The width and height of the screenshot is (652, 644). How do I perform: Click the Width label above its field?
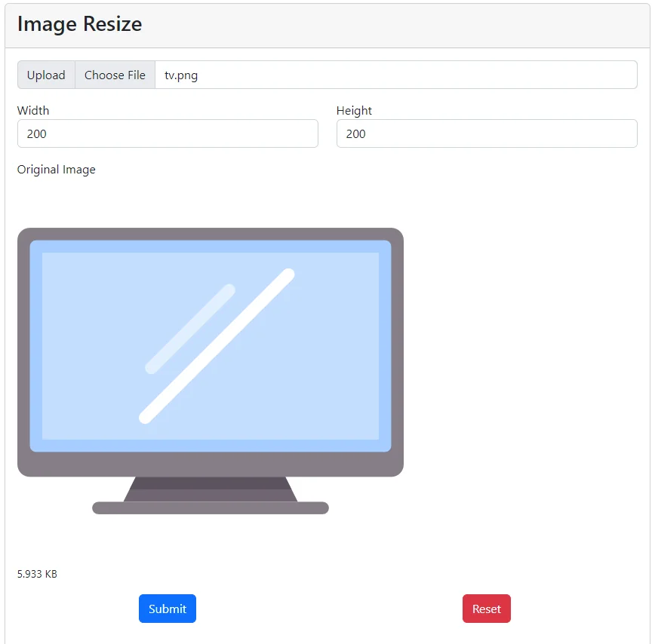(33, 110)
